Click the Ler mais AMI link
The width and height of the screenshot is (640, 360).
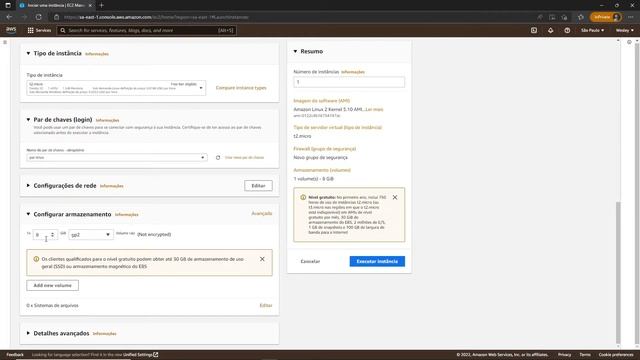[x=374, y=109]
